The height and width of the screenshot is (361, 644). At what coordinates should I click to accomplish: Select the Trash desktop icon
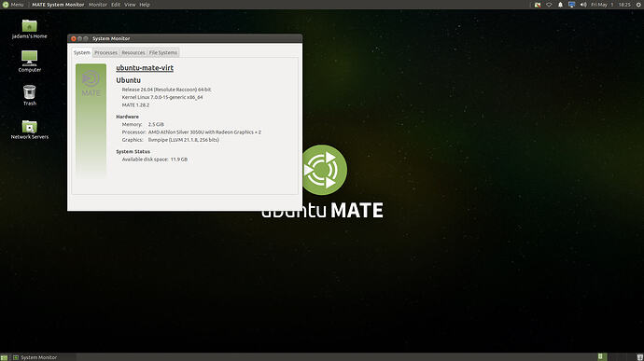29,95
